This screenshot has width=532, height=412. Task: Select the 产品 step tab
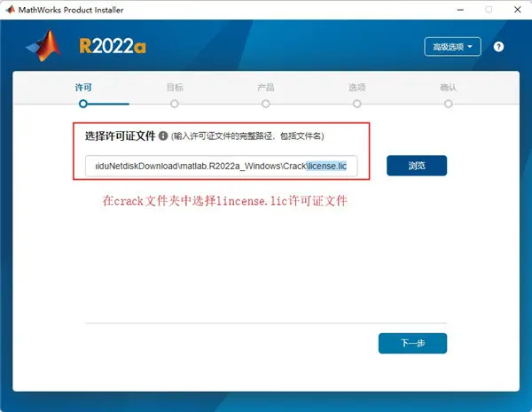click(x=266, y=88)
